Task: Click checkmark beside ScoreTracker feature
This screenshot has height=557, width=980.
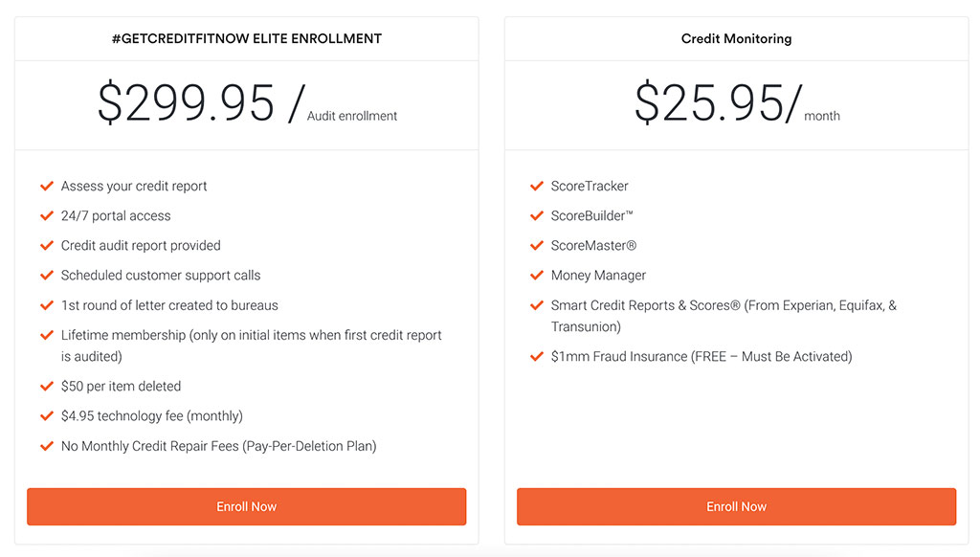Action: (x=536, y=187)
